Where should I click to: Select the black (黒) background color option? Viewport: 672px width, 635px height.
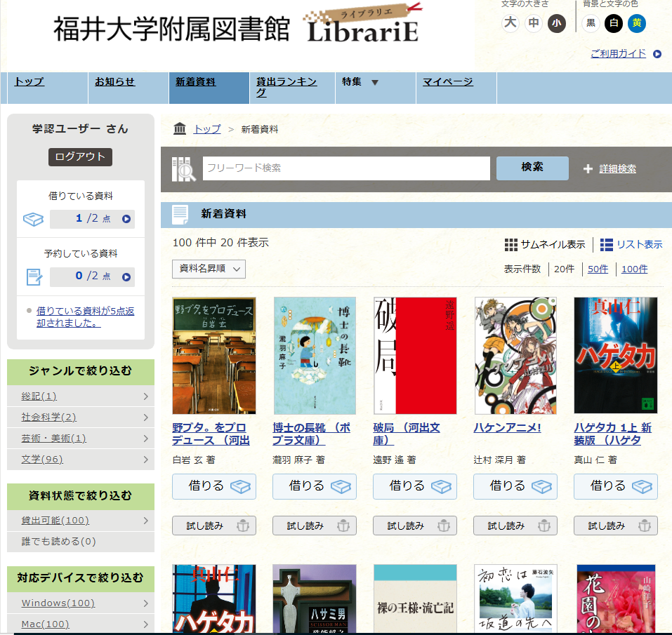pos(591,23)
